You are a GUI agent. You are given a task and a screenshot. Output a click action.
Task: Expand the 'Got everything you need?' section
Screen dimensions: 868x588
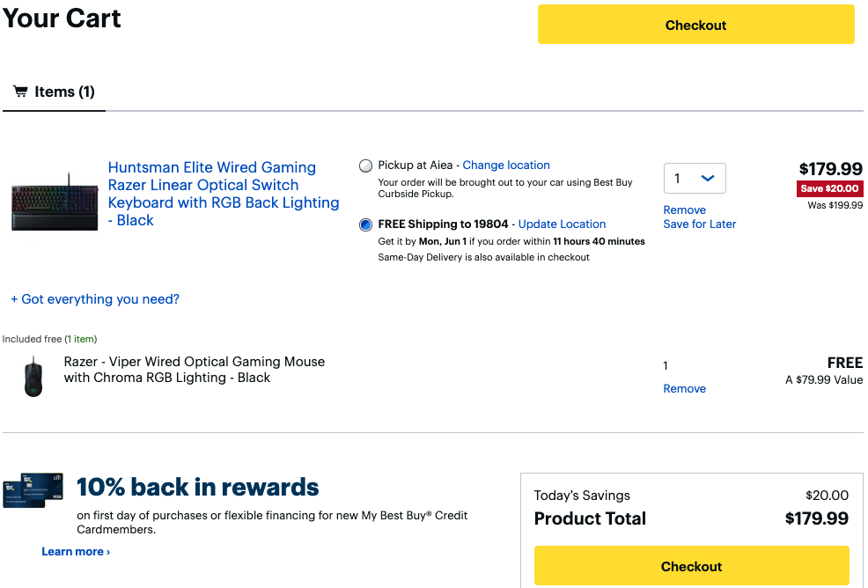(95, 299)
